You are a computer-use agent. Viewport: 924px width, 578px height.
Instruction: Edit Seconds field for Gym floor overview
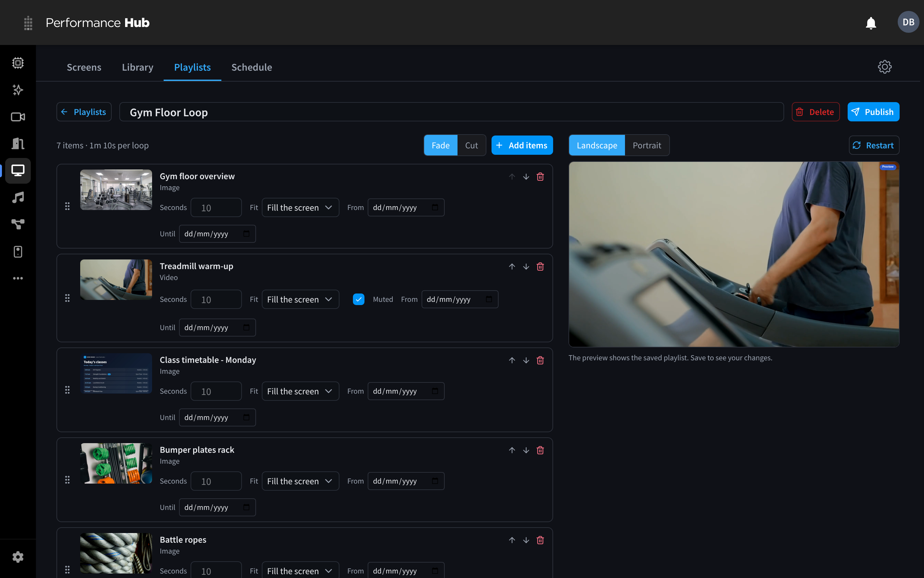tap(216, 207)
